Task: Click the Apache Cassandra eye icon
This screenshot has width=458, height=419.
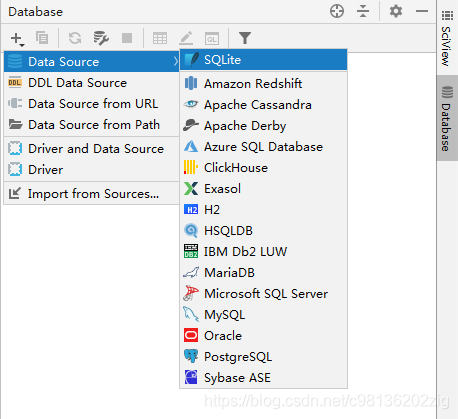Action: (191, 104)
